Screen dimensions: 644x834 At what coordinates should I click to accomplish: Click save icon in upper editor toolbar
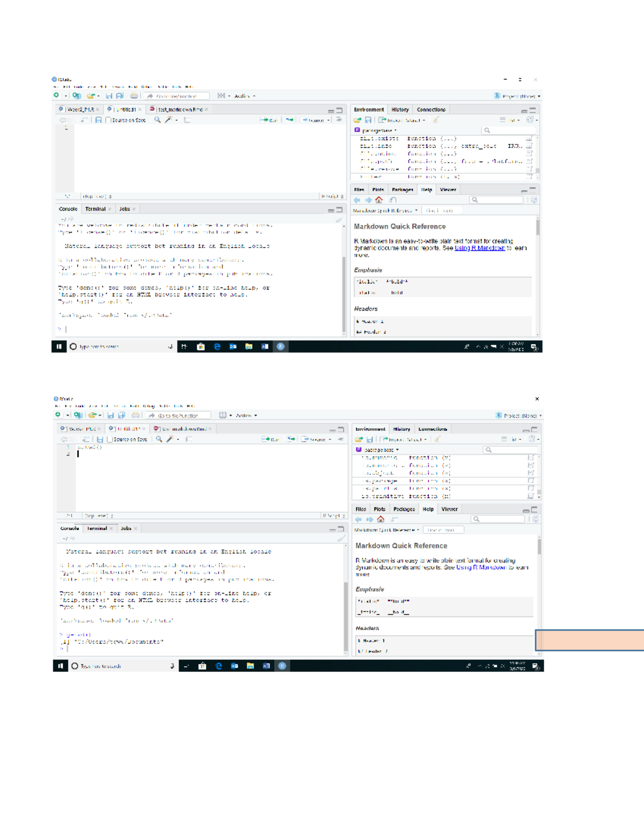click(98, 120)
